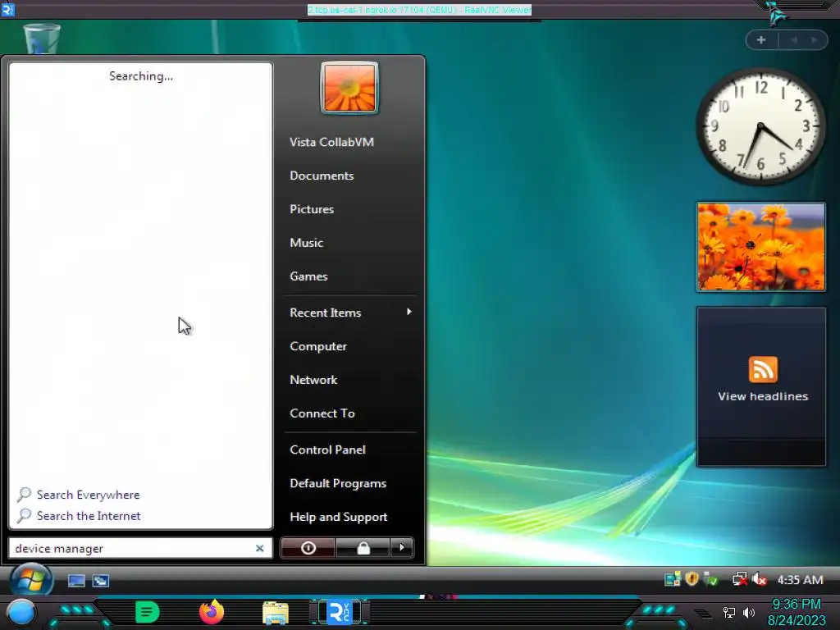The height and width of the screenshot is (630, 840).
Task: Click the Vista tray disconnected network icon
Action: tap(740, 579)
